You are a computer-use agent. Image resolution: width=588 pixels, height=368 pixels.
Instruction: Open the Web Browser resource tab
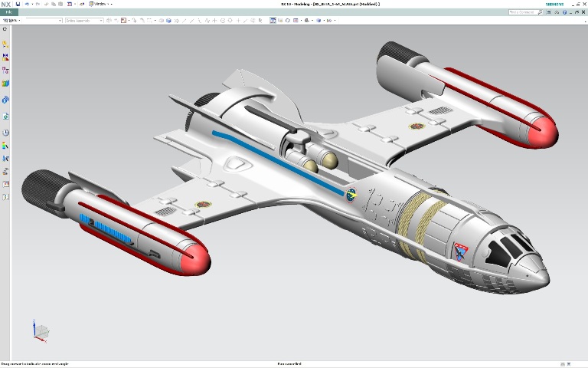point(5,117)
